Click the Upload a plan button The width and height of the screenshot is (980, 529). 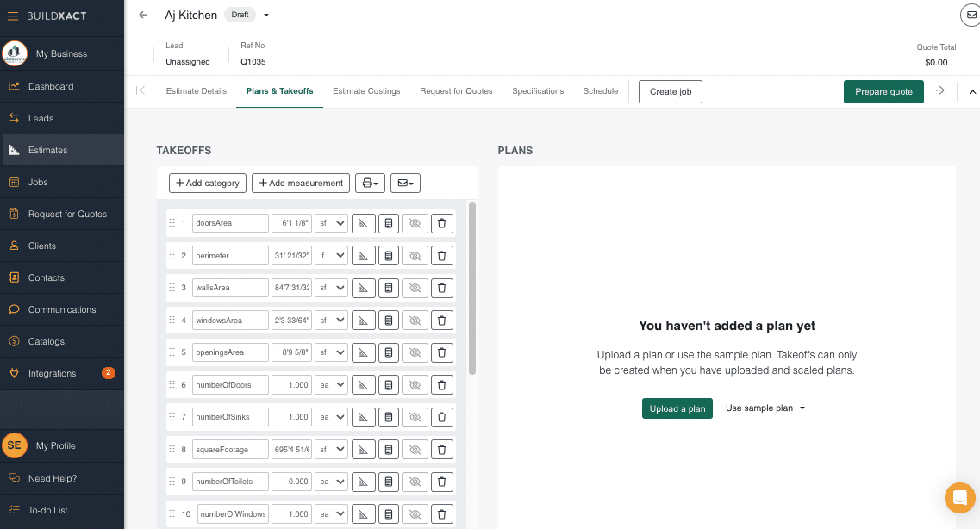coord(677,408)
